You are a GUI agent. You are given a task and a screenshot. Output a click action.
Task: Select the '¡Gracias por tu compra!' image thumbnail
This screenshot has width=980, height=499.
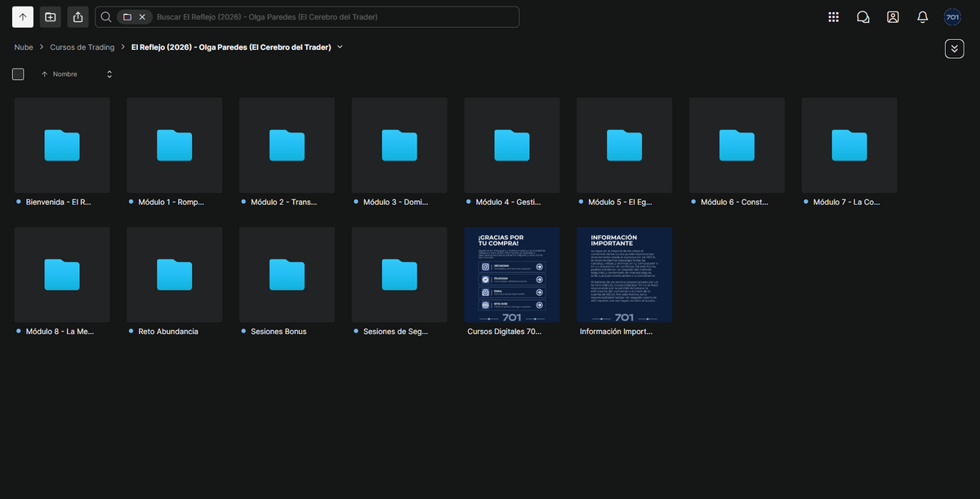[x=512, y=274]
